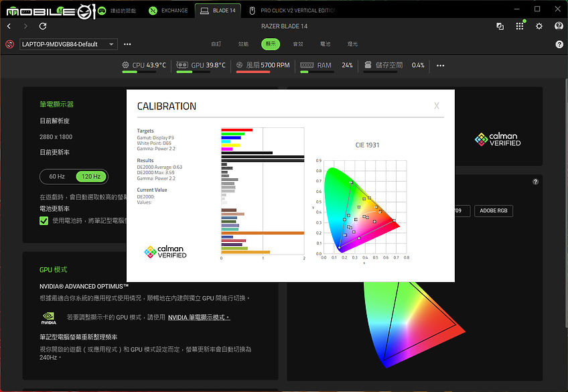Go back with the left arrow
The width and height of the screenshot is (568, 392).
9,26
